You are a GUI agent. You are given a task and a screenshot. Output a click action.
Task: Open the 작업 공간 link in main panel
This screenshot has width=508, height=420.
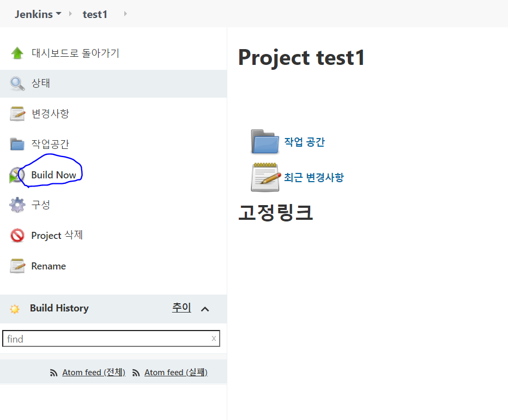(x=304, y=142)
